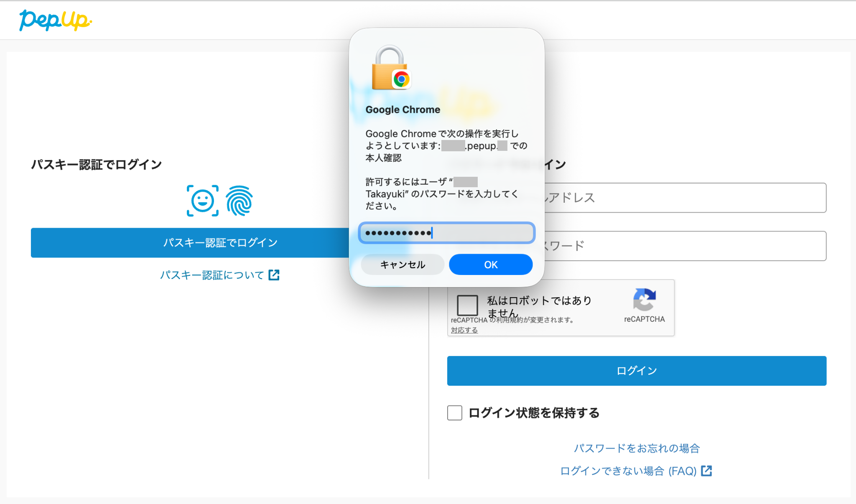Click the キャンセル button in dialog

[x=403, y=265]
